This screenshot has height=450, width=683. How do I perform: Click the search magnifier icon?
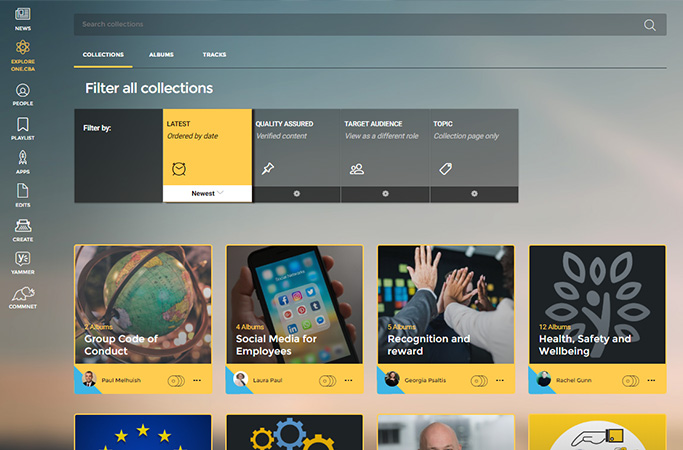[x=649, y=25]
